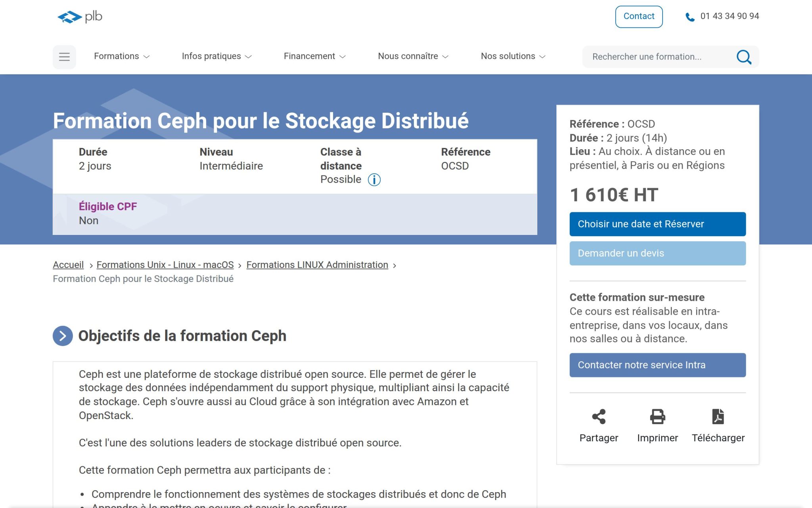
Task: Click the Télécharger PDF icon
Action: click(718, 416)
